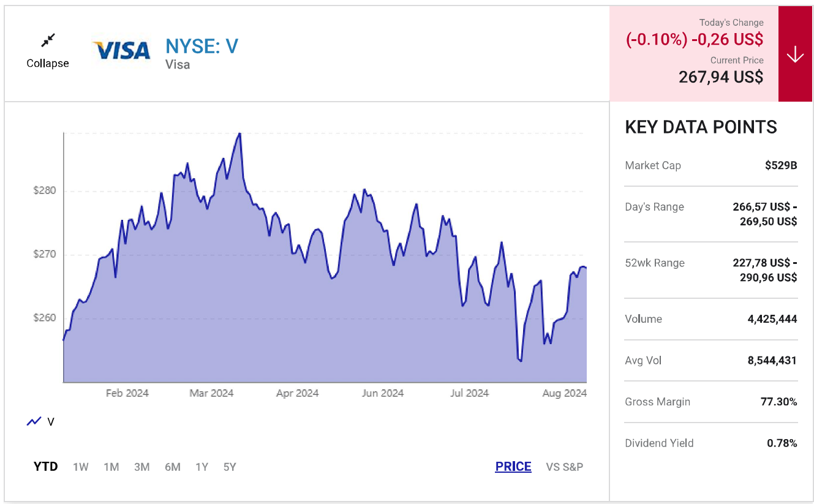Click the March peak on price chart
Viewport: 814px width, 504px height.
(239, 134)
